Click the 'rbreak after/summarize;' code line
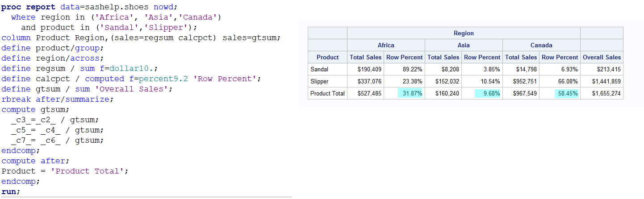 point(57,99)
